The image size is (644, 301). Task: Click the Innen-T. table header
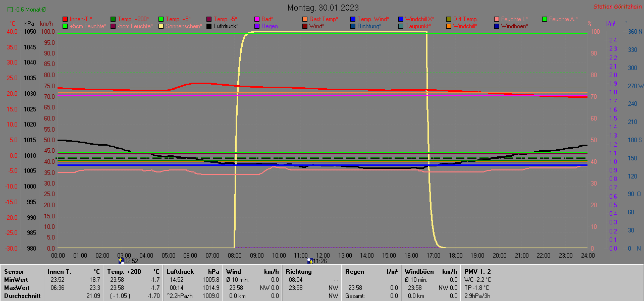[61, 272]
